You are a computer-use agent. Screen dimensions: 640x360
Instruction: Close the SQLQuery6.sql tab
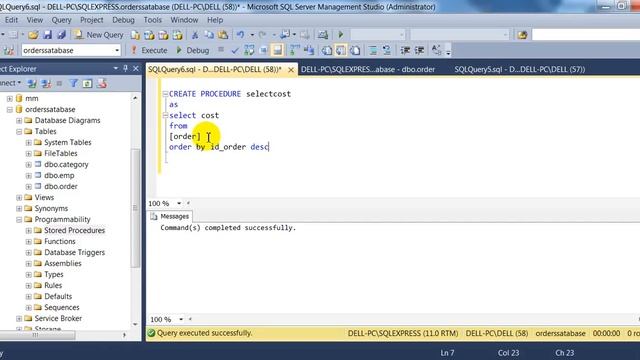pyautogui.click(x=291, y=70)
